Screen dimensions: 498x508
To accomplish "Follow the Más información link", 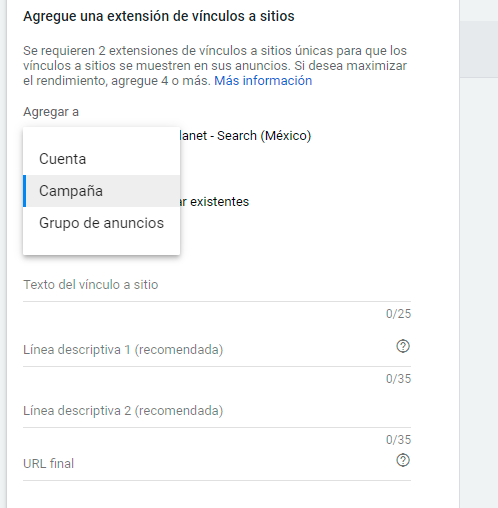I will [263, 80].
